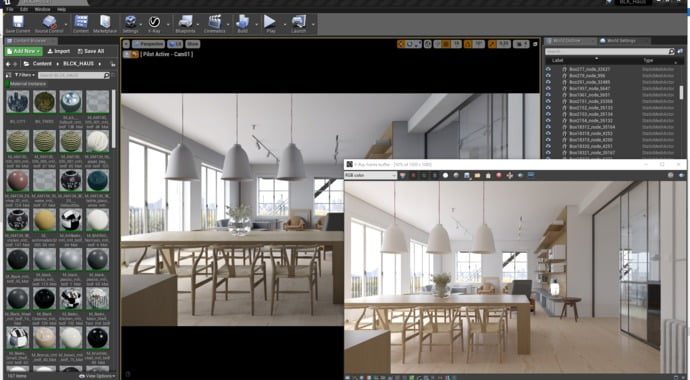This screenshot has height=380, width=690.
Task: Click the Content Browser search field
Action: [73, 75]
